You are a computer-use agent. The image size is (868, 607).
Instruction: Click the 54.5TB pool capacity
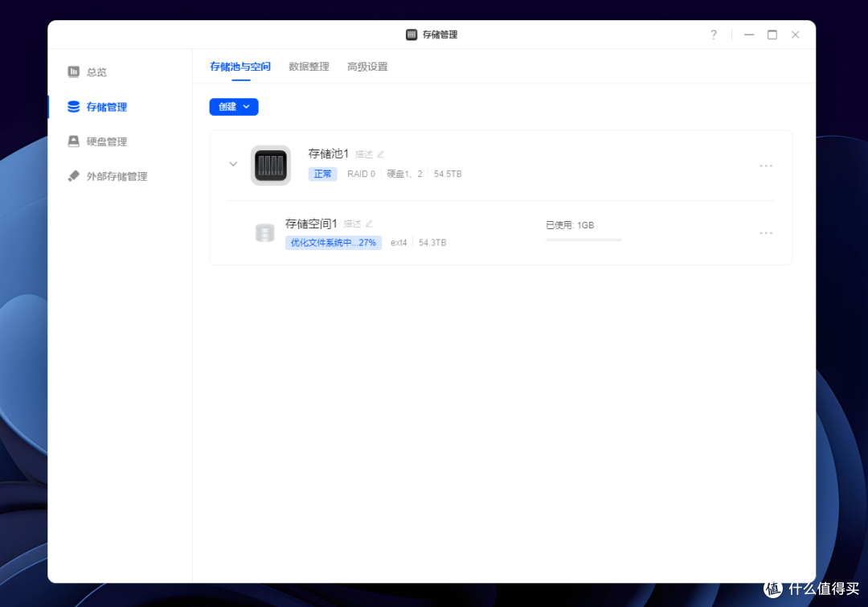tap(448, 174)
